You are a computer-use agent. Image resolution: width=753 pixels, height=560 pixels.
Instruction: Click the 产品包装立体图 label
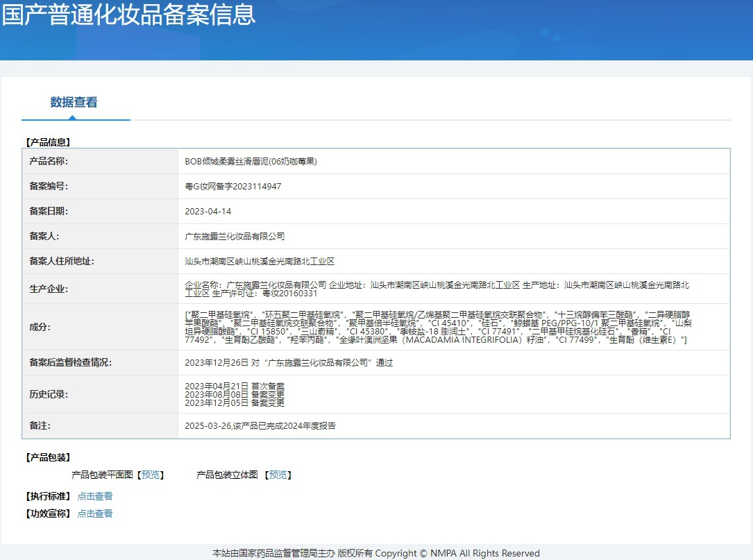pos(227,475)
